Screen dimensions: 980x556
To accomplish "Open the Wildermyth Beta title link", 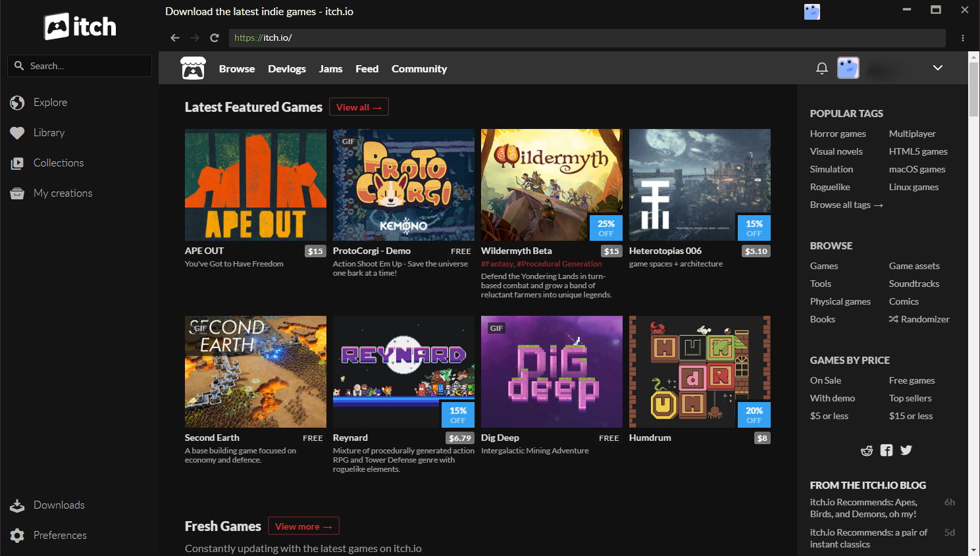I will point(516,251).
